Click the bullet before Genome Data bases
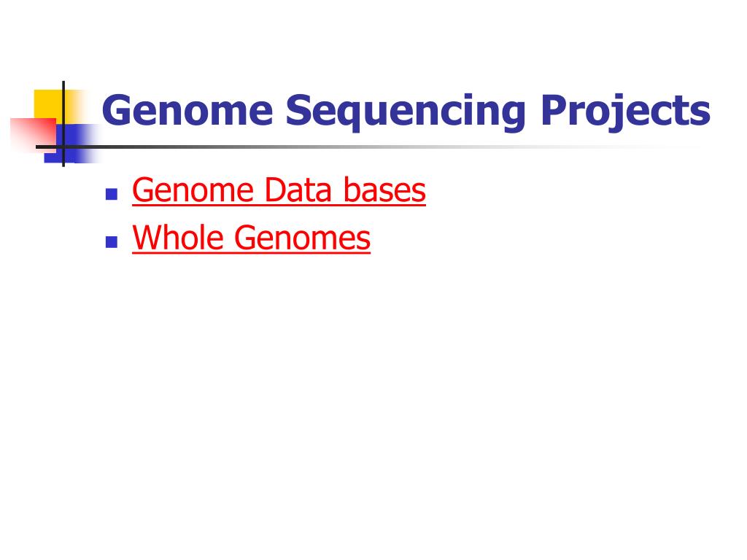The image size is (747, 560). pyautogui.click(x=112, y=194)
